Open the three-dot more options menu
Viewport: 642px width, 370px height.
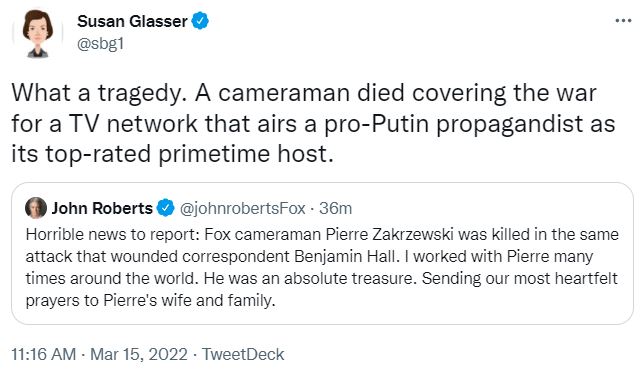[x=623, y=20]
